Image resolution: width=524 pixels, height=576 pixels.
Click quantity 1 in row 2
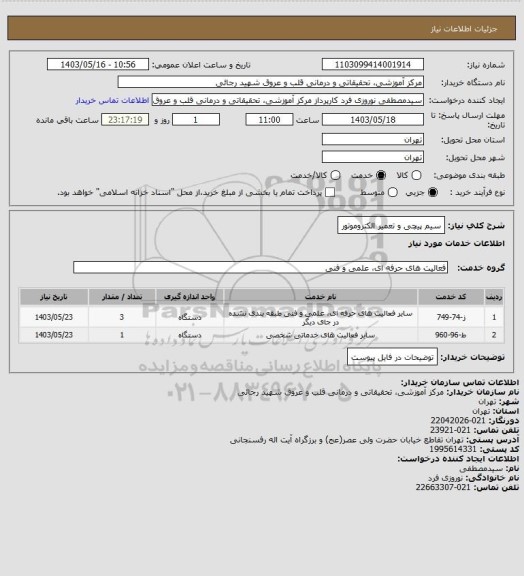(x=122, y=335)
